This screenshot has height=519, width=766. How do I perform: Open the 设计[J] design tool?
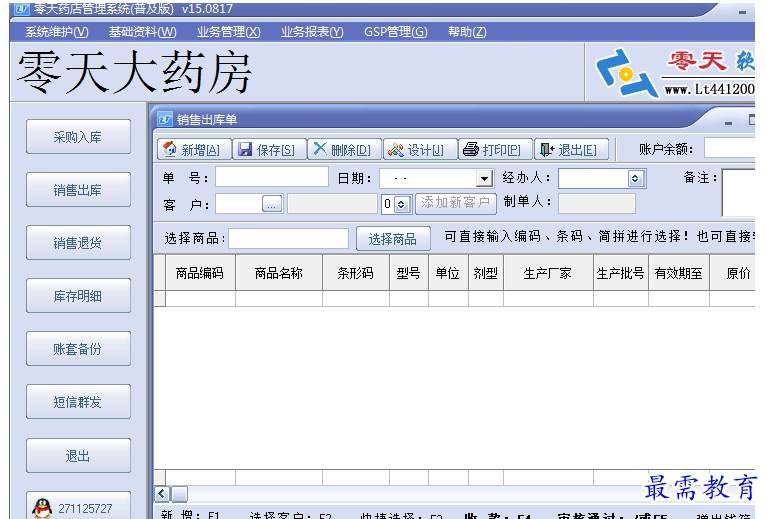[x=420, y=150]
